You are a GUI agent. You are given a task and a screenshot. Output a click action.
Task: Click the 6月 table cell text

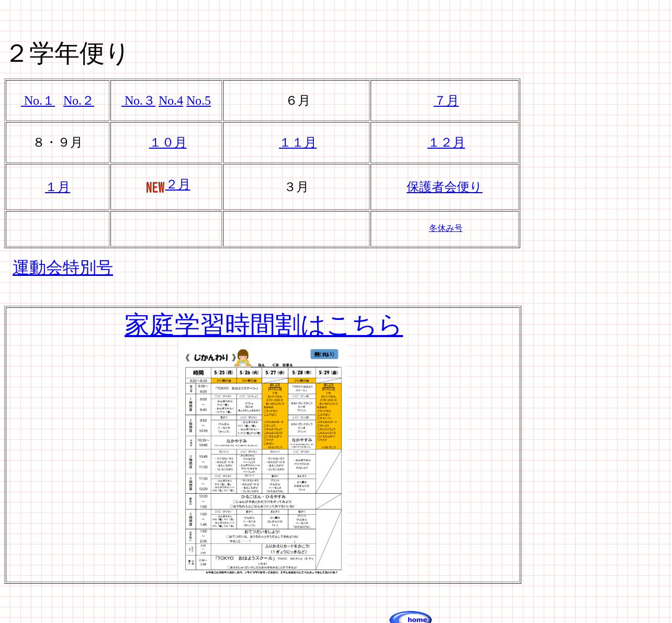point(298,101)
